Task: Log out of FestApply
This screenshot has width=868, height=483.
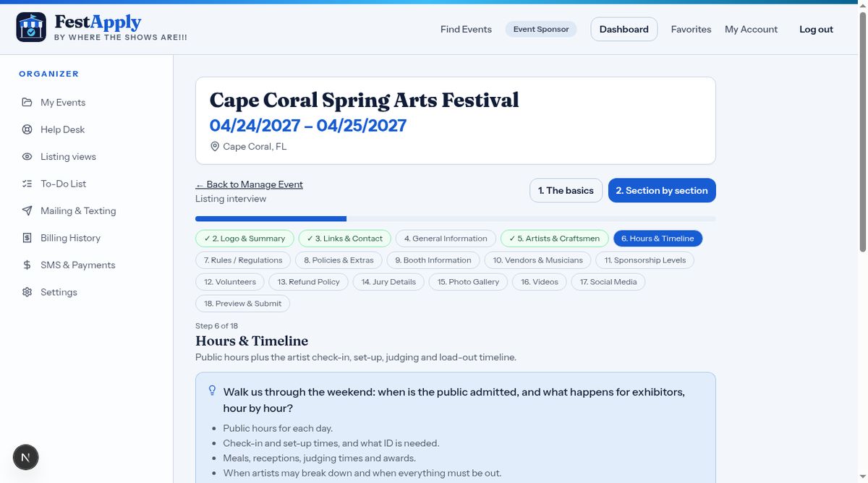Action: tap(816, 29)
